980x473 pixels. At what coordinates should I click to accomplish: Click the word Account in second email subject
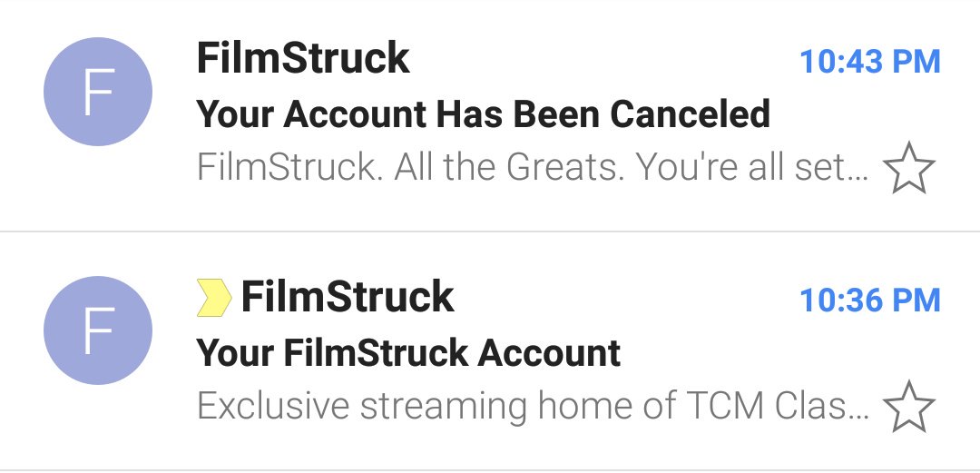coord(549,353)
